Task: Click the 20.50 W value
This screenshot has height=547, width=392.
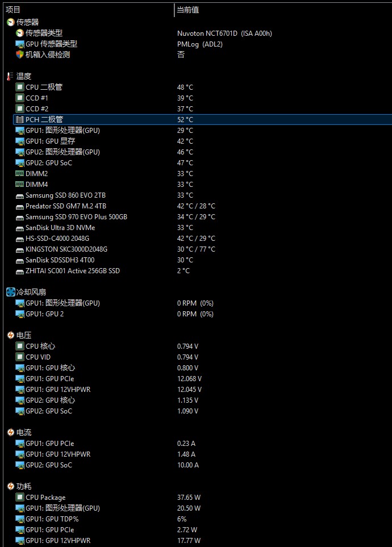Action: pyautogui.click(x=189, y=508)
